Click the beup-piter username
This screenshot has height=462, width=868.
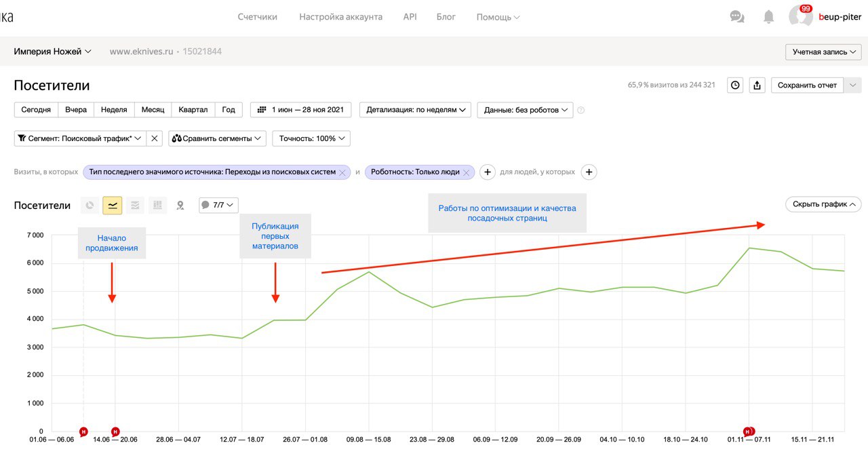click(840, 17)
